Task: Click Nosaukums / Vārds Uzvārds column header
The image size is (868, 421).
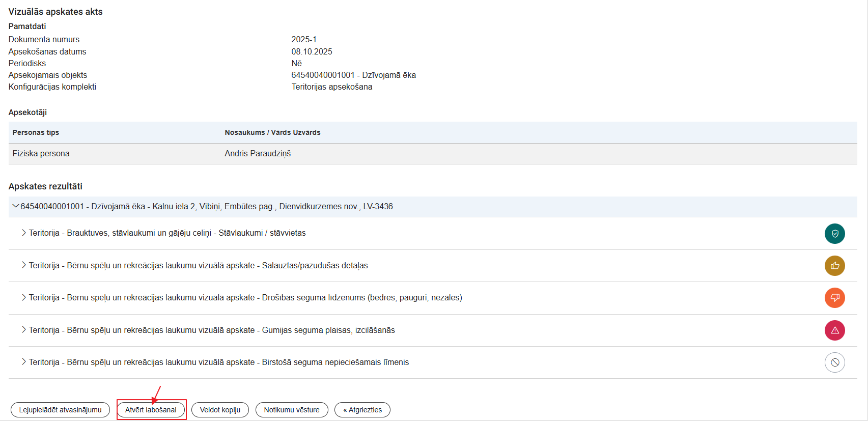Action: click(272, 132)
